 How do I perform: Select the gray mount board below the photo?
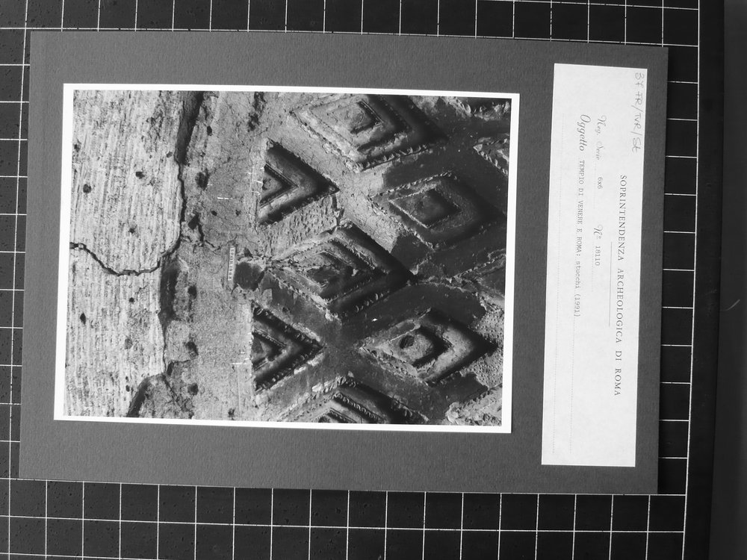[x=333, y=459]
